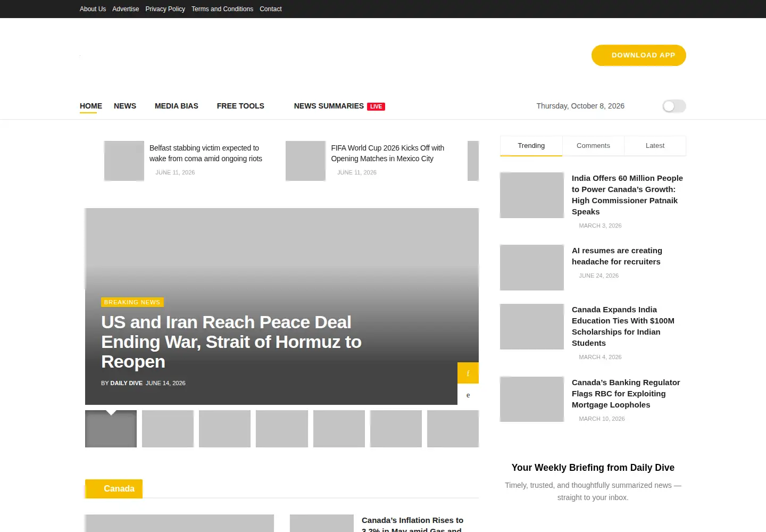Select the highlighted first slider thumbnail
This screenshot has width=766, height=532.
111,429
